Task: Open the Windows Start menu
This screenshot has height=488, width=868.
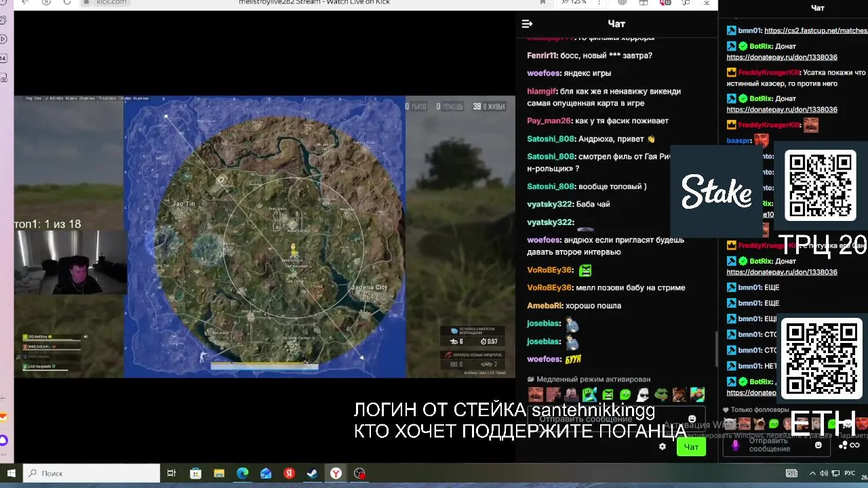Action: (11, 473)
